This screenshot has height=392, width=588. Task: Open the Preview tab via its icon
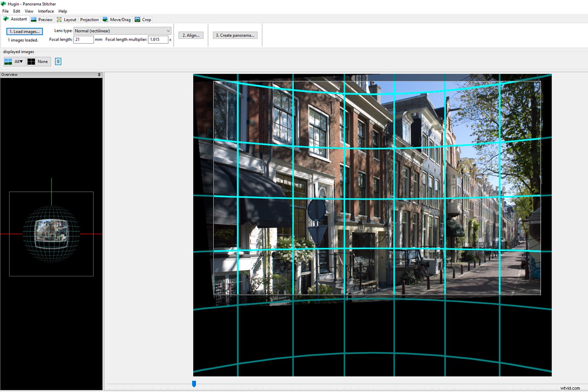pos(33,19)
